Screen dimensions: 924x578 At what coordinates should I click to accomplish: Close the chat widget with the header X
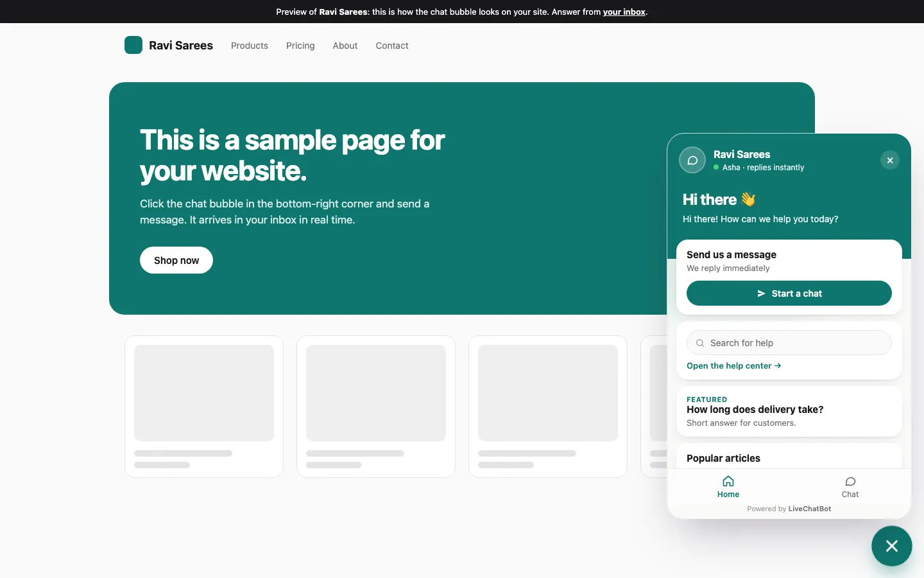[x=890, y=161]
